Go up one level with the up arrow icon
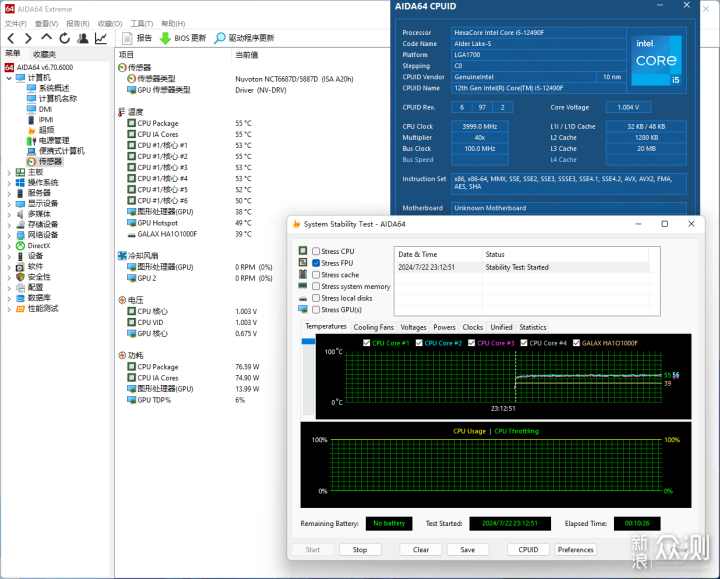Image resolution: width=720 pixels, height=579 pixels. pyautogui.click(x=46, y=37)
